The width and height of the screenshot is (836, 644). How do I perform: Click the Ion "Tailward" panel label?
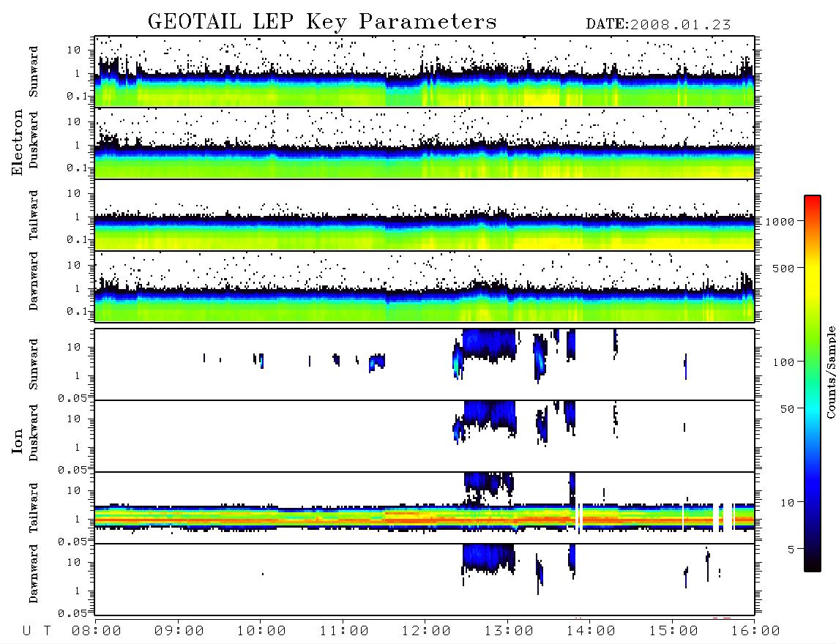34,508
